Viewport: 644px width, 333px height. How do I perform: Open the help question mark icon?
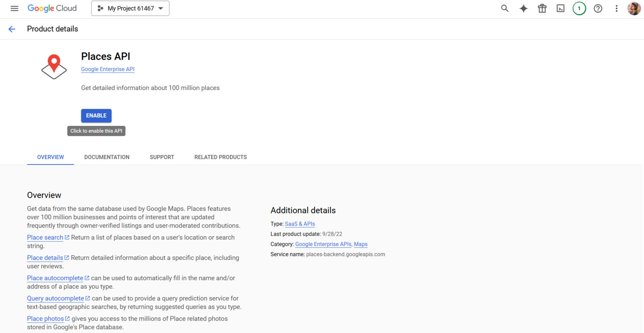(x=598, y=8)
